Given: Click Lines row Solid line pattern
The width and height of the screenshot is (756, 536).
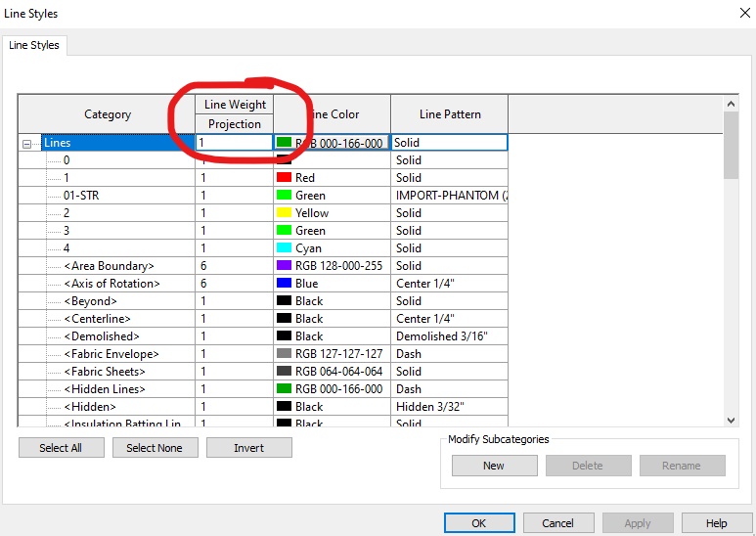Looking at the screenshot, I should [x=449, y=143].
